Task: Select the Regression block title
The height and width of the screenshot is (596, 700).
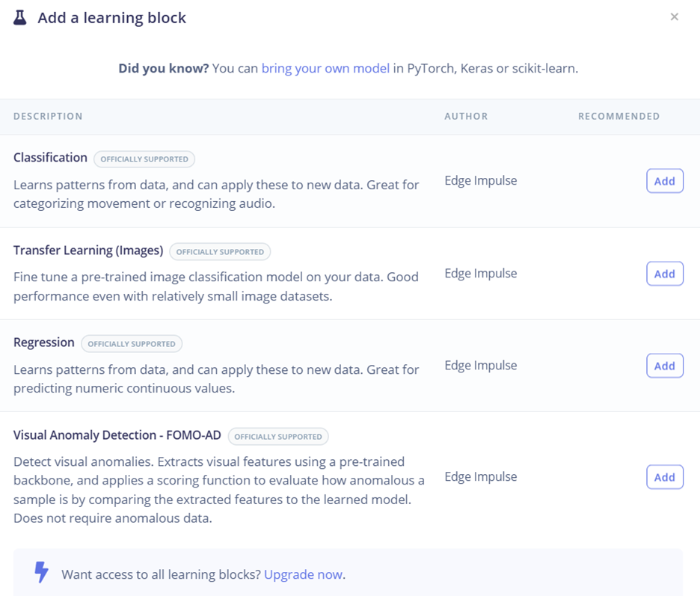Action: tap(44, 342)
